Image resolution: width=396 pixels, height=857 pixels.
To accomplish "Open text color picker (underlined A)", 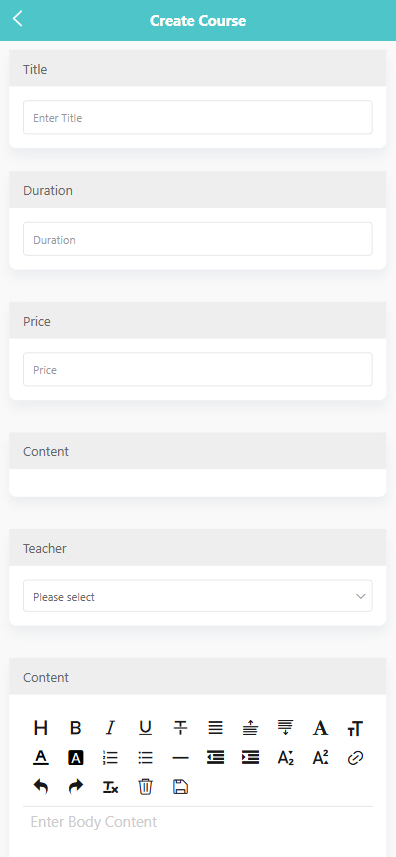I will pos(40,758).
